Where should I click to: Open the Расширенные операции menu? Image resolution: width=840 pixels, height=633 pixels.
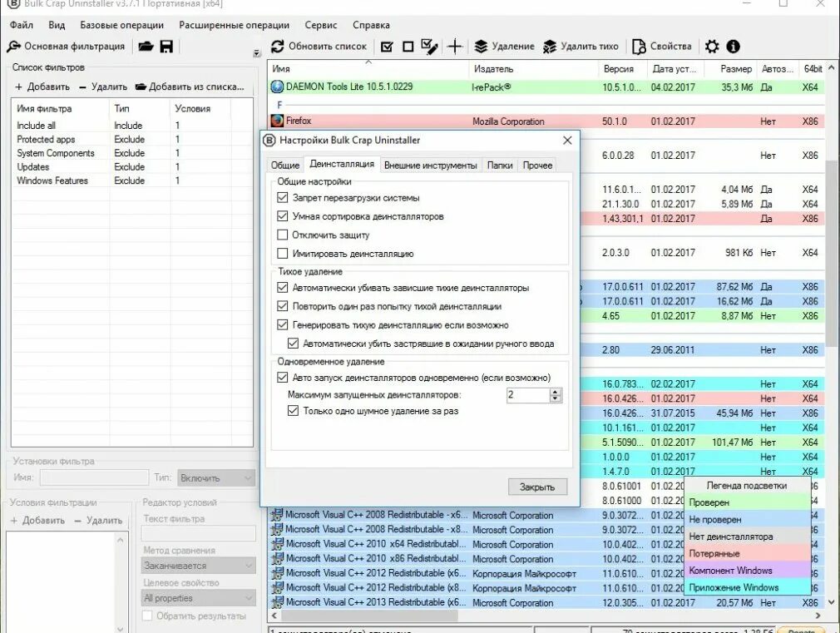tap(234, 25)
